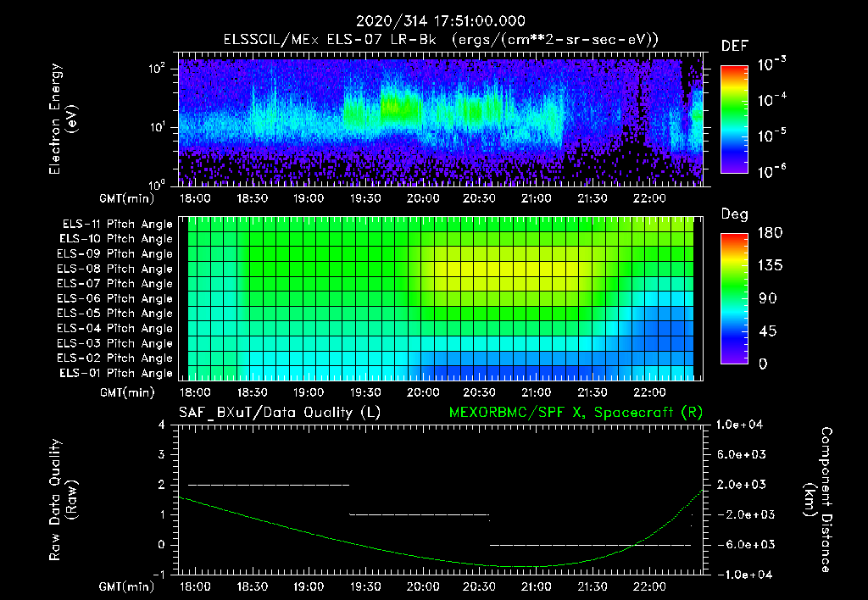
Task: Click the 4 tick on Raw Data Quality axis
Action: [161, 425]
